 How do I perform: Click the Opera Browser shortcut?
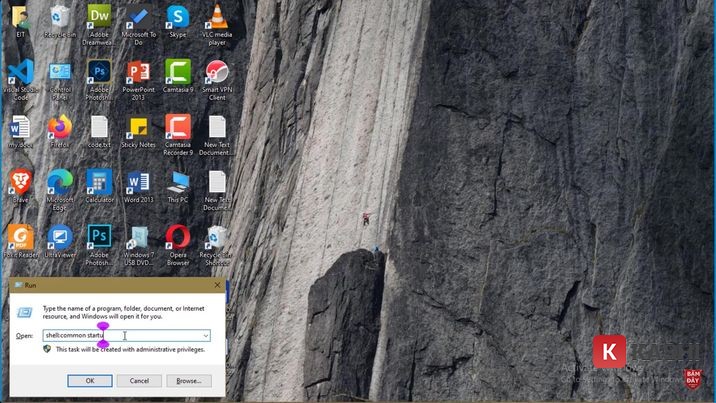[178, 238]
